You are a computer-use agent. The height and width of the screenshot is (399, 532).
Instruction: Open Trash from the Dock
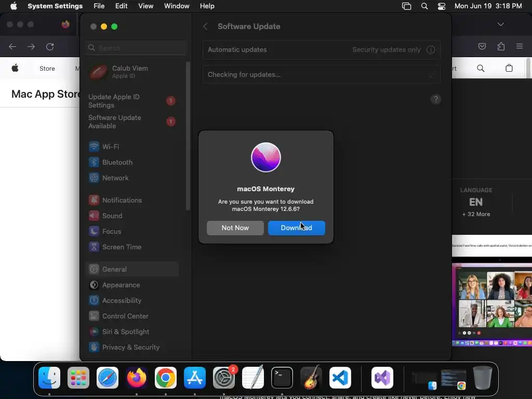click(483, 378)
